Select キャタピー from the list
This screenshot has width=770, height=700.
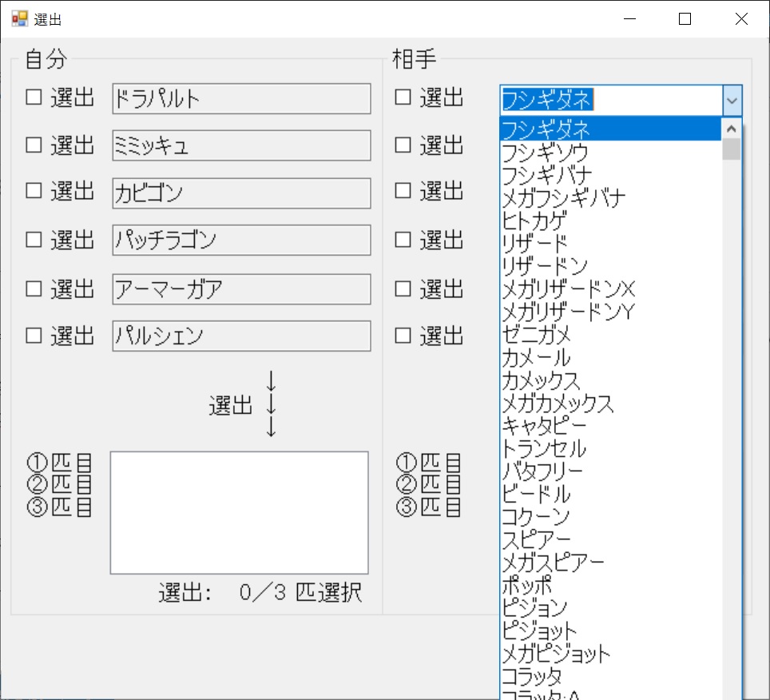pos(610,427)
